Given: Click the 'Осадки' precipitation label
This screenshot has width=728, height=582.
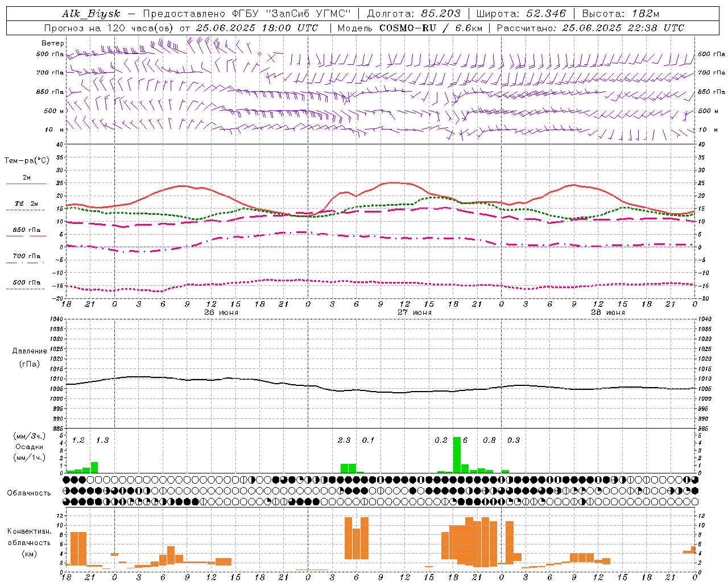Looking at the screenshot, I should (x=30, y=447).
